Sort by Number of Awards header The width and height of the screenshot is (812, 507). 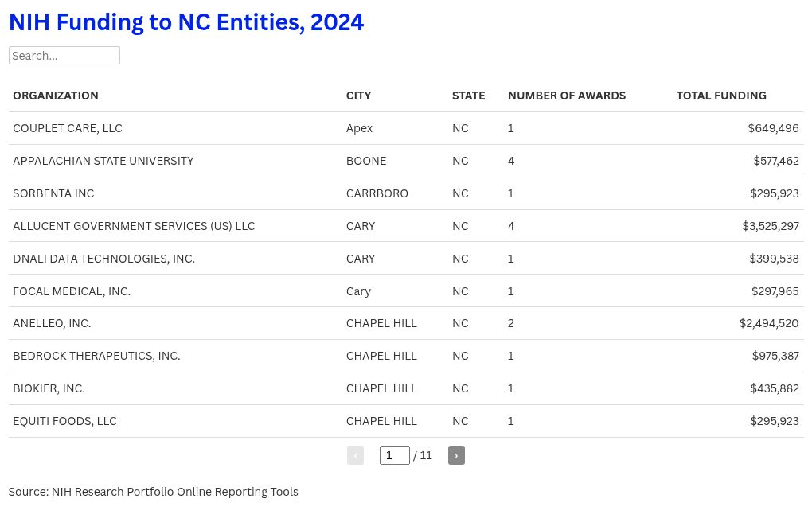(567, 96)
